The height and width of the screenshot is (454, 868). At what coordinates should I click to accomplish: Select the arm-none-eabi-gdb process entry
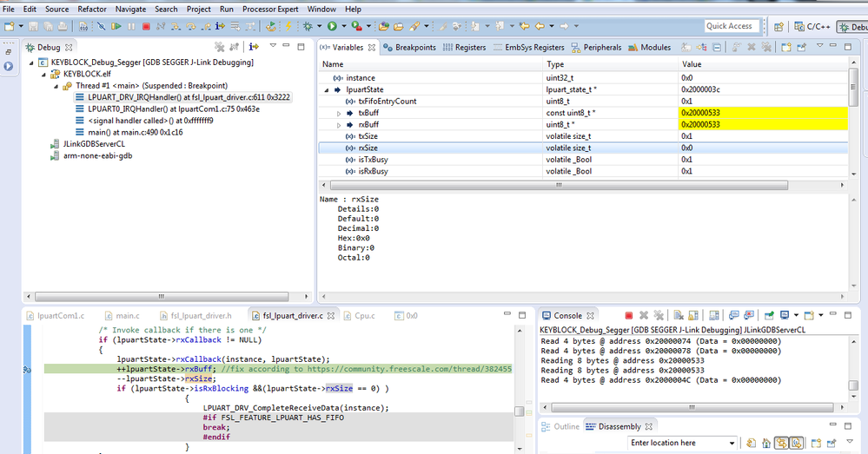pyautogui.click(x=91, y=156)
